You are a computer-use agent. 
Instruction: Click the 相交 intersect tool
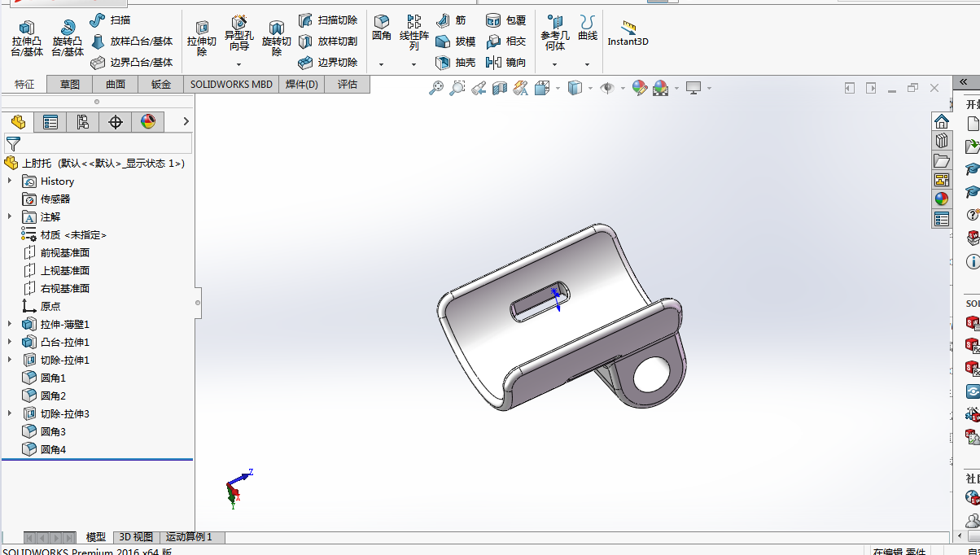pyautogui.click(x=506, y=41)
